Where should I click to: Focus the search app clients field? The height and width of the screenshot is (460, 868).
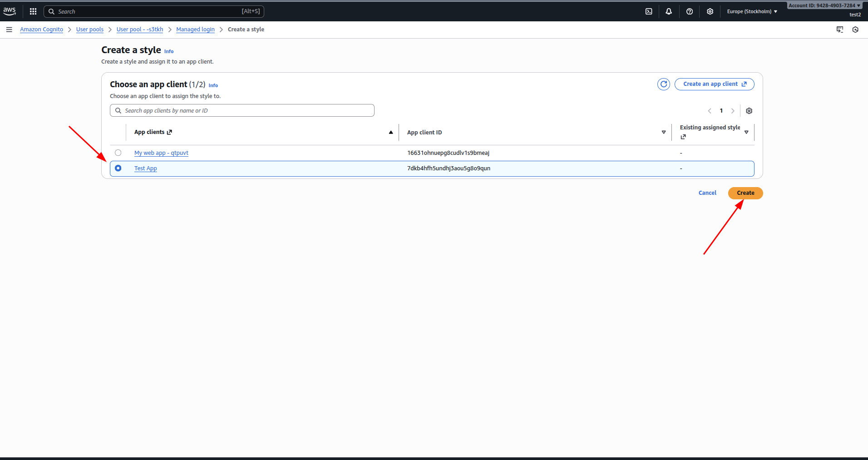click(x=242, y=110)
